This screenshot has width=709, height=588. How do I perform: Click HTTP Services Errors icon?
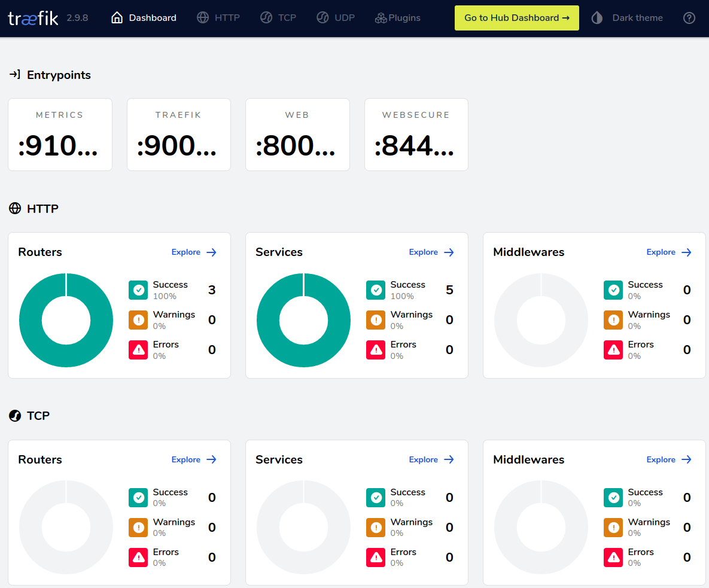(x=376, y=350)
